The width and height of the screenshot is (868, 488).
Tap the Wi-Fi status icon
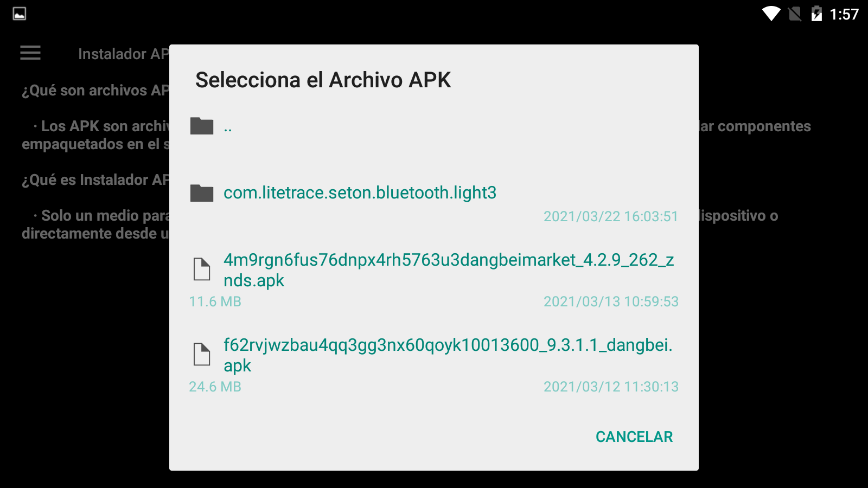point(771,14)
